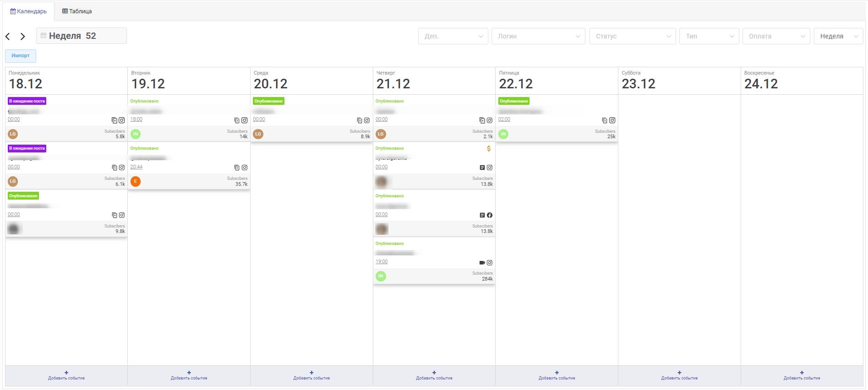The width and height of the screenshot is (868, 390).
Task: Go to the previous week arrow
Action: 8,37
